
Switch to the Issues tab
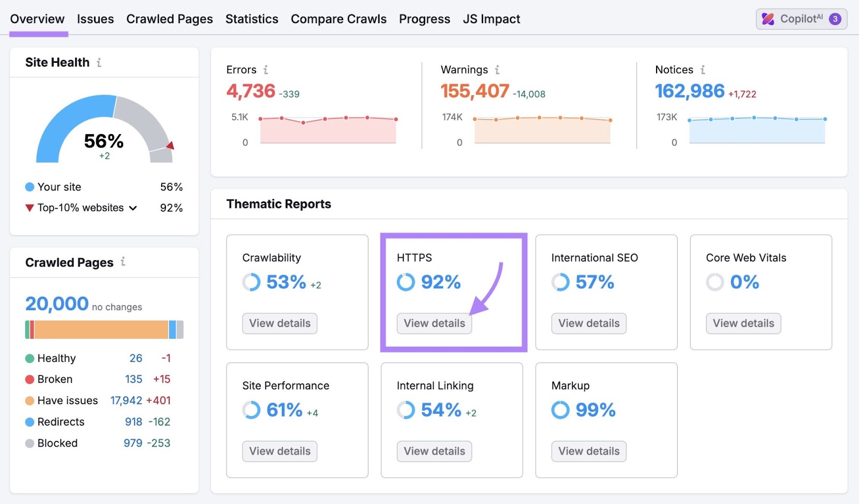(95, 19)
